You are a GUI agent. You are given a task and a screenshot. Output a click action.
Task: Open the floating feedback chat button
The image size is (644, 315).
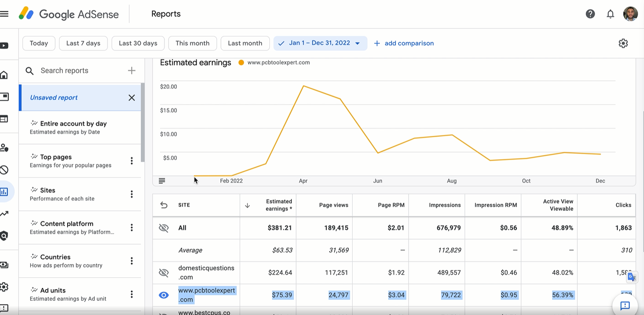coord(625,306)
